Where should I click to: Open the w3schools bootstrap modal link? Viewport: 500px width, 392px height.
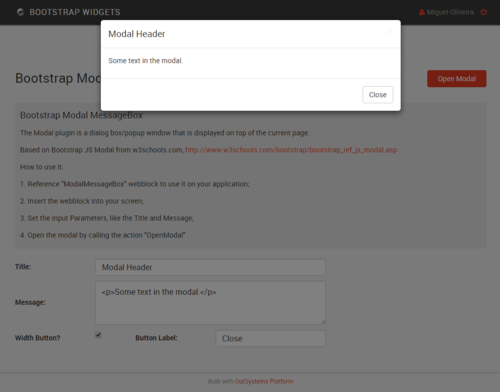point(291,150)
